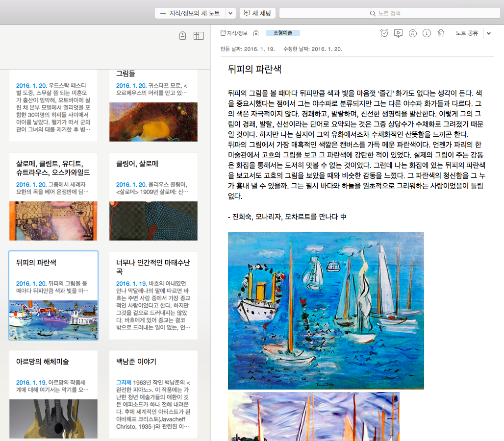Move this note to the trash

tap(440, 33)
